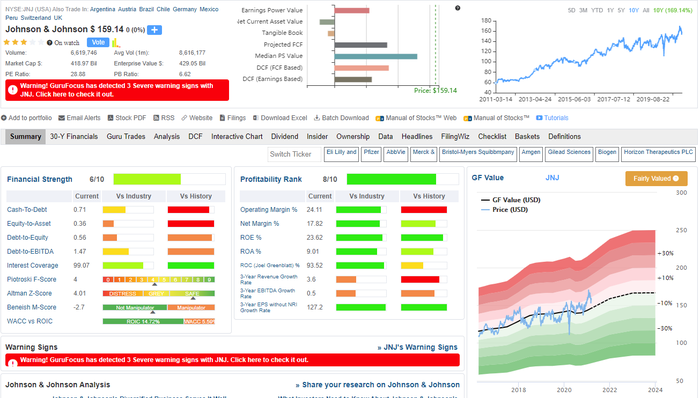Switch ticker to Horizon Therapeutics PLC
The height and width of the screenshot is (398, 700).
click(x=658, y=154)
